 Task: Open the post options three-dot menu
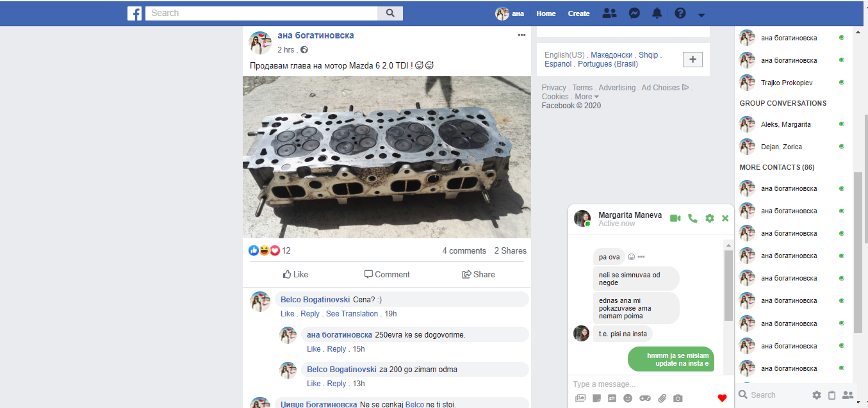point(521,35)
